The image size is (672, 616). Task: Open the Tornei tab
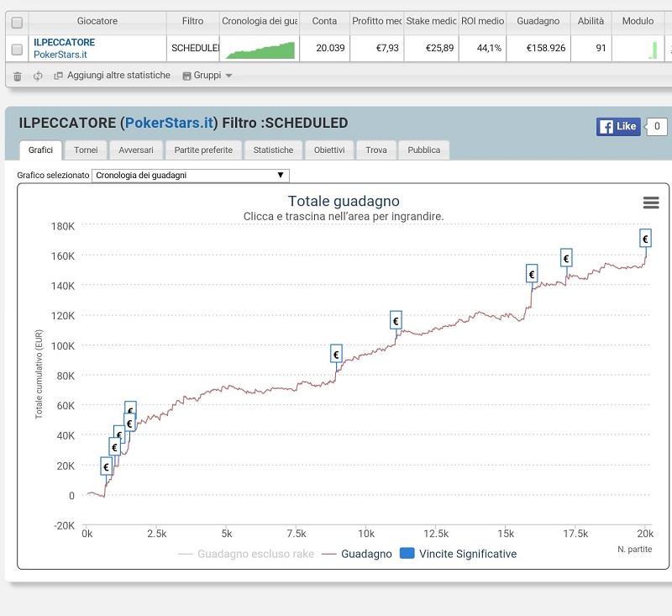(x=86, y=150)
